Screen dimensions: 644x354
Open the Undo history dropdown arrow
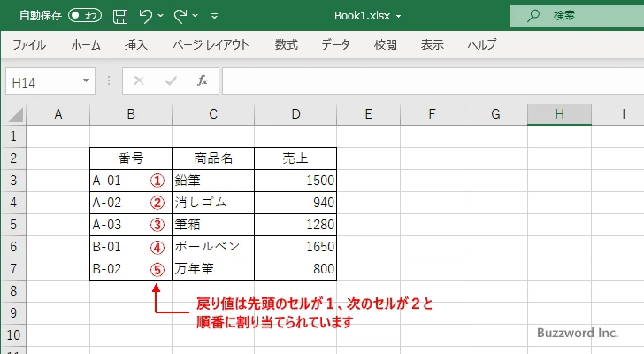click(x=161, y=16)
